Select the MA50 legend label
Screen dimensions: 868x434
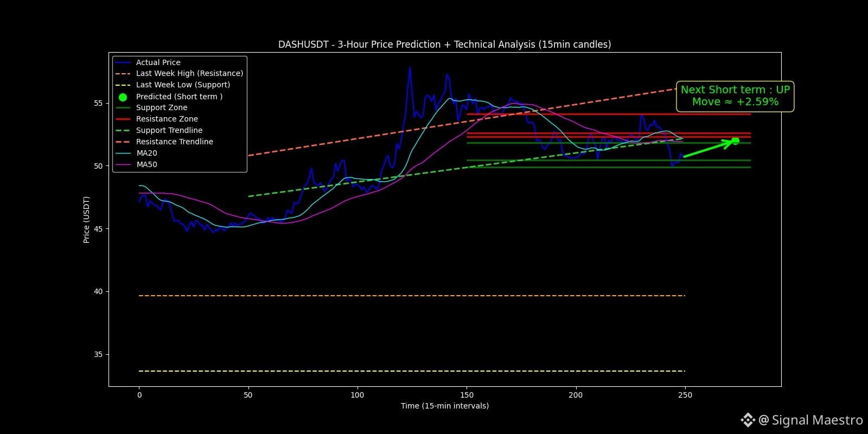[x=146, y=164]
